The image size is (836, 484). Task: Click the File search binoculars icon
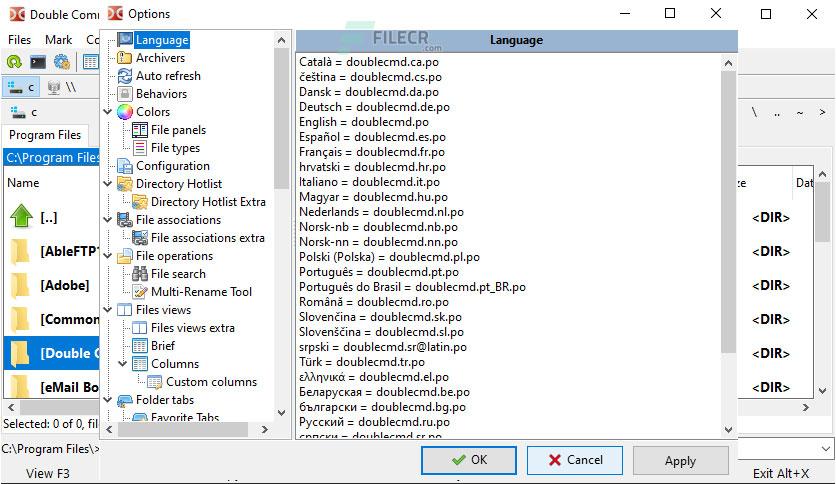(140, 273)
